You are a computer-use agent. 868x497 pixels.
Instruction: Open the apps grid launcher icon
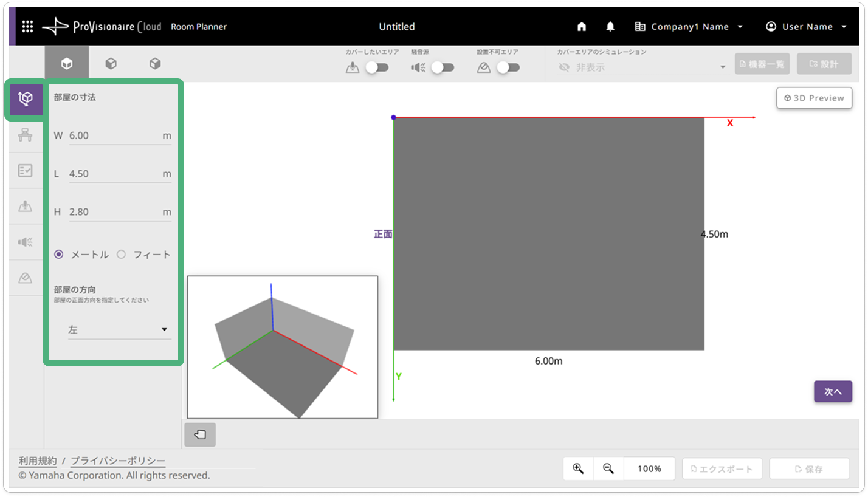tap(27, 27)
